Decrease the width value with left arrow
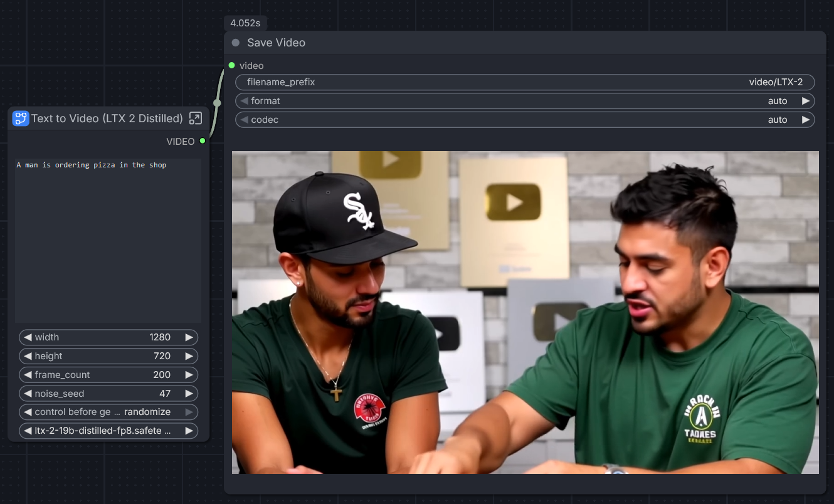This screenshot has width=834, height=504. pos(28,337)
